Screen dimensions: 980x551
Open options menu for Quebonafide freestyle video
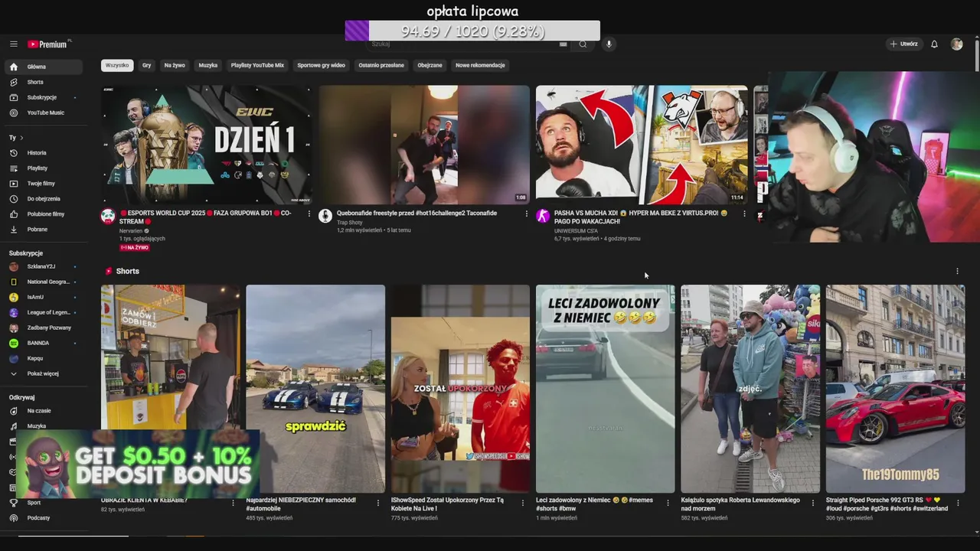(x=527, y=214)
